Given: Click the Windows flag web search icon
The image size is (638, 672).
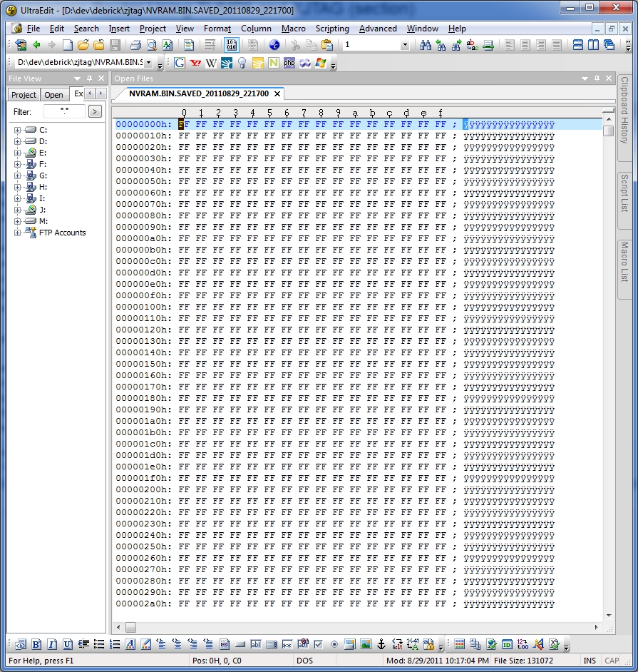Looking at the screenshot, I should click(321, 63).
